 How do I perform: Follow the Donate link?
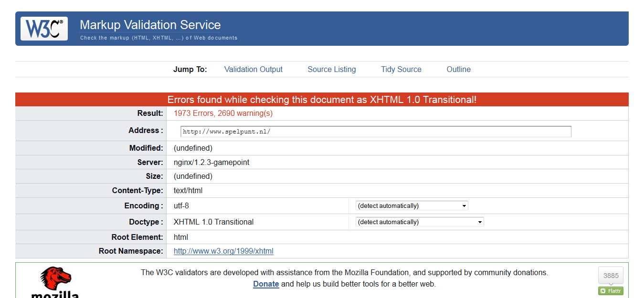pos(266,284)
